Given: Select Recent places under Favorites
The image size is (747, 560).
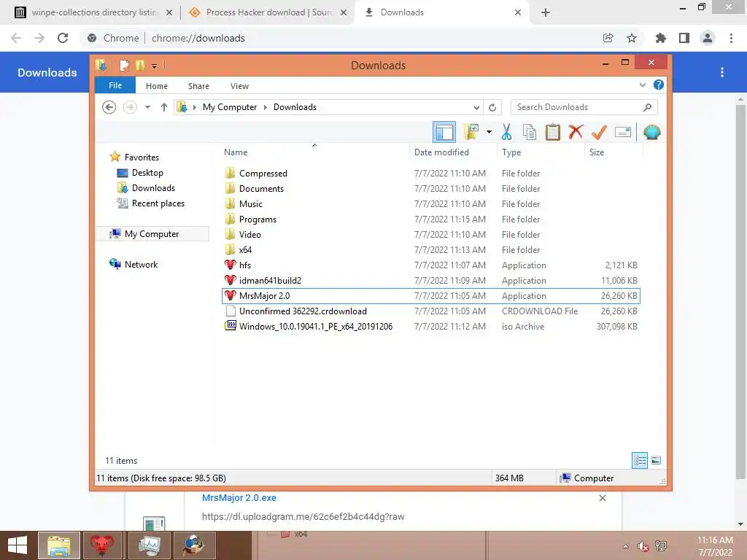Looking at the screenshot, I should coord(158,203).
